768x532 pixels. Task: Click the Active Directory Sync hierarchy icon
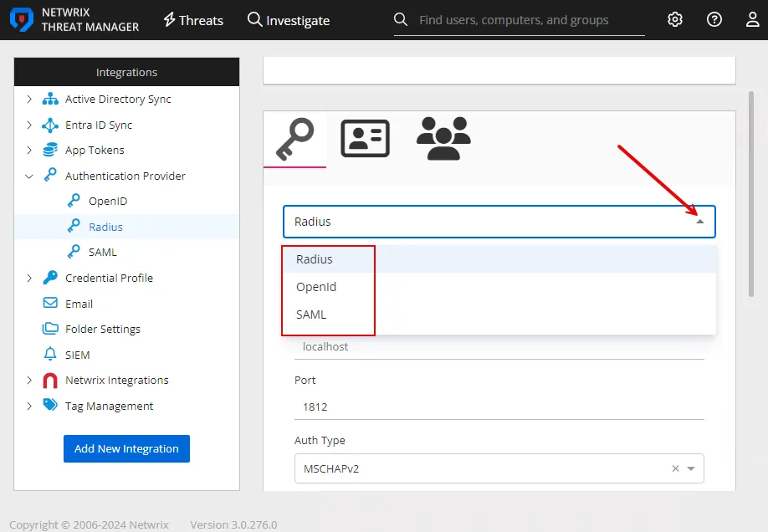click(50, 99)
